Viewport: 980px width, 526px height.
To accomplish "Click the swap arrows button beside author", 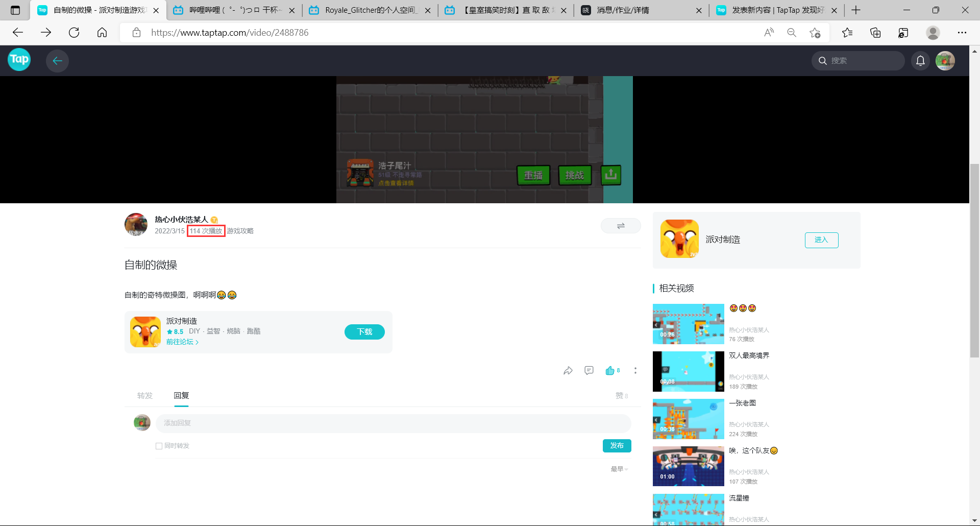I will point(621,226).
